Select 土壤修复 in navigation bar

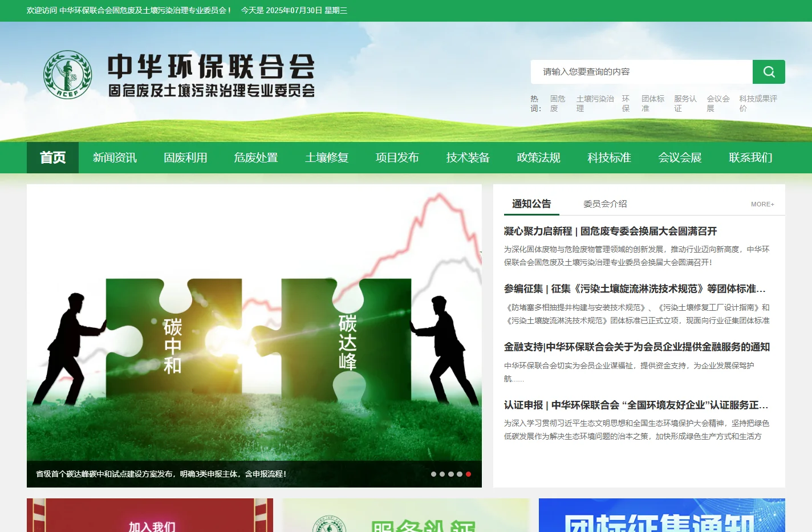[x=327, y=157]
